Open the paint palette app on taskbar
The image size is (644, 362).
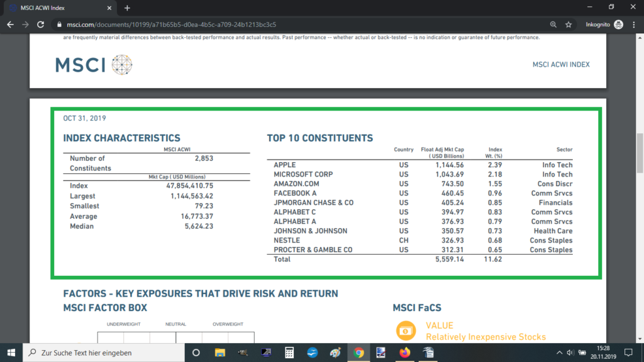point(335,353)
